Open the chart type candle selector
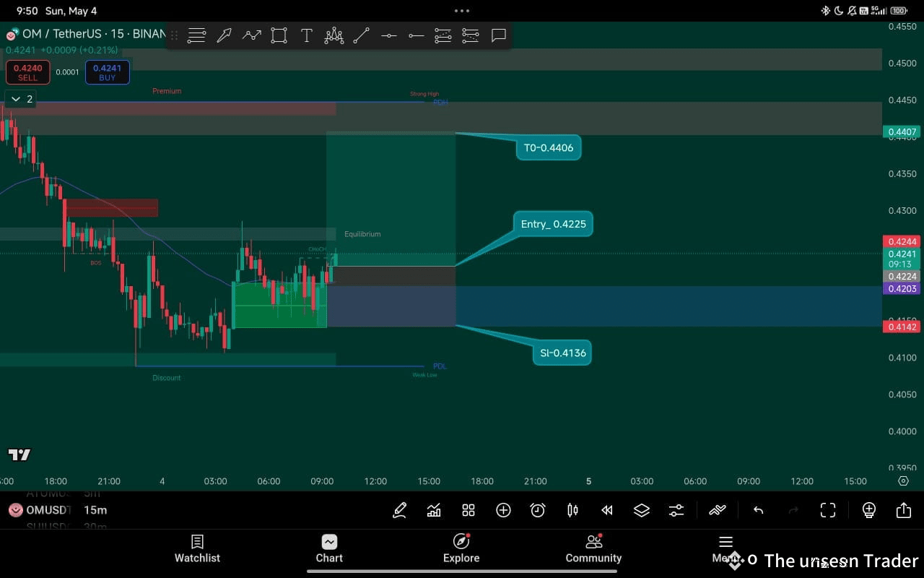Image resolution: width=924 pixels, height=578 pixels. click(572, 510)
